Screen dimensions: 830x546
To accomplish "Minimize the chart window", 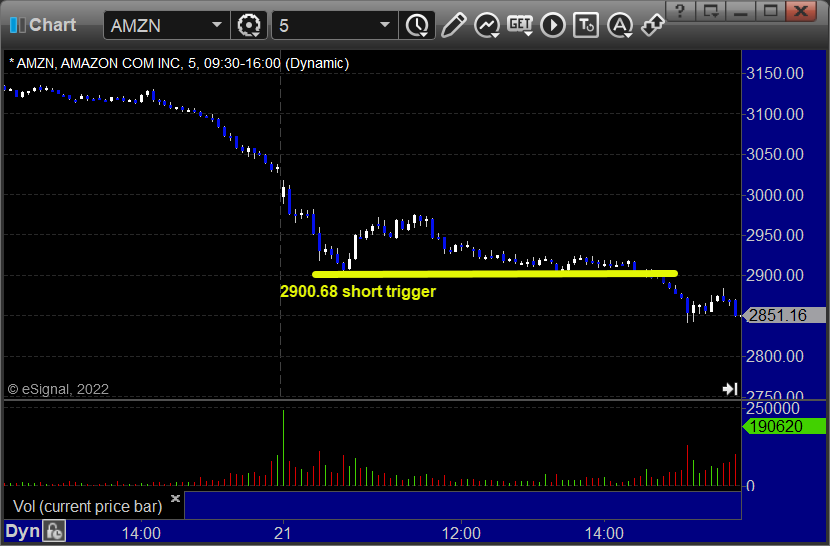I will [741, 11].
